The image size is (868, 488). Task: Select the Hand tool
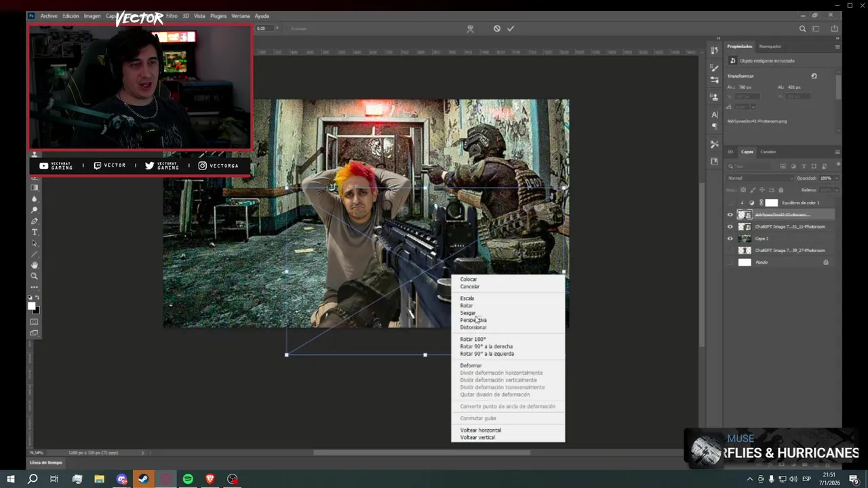pyautogui.click(x=35, y=265)
